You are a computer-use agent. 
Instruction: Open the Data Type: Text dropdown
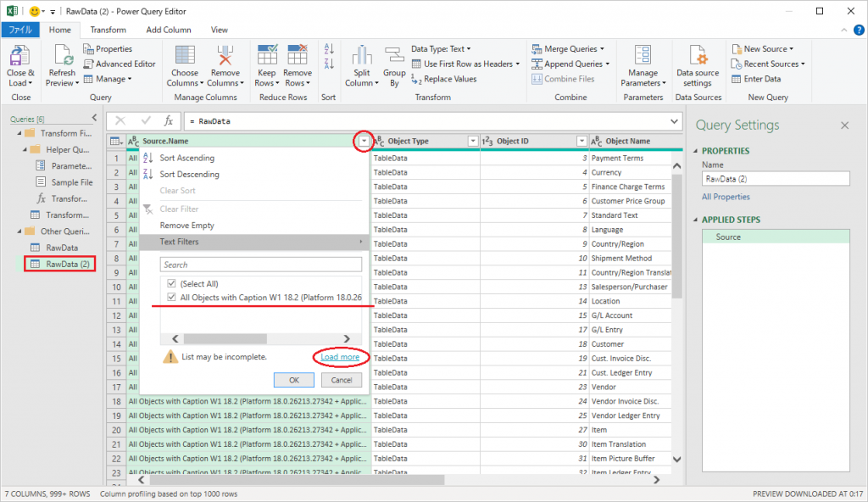coord(441,49)
